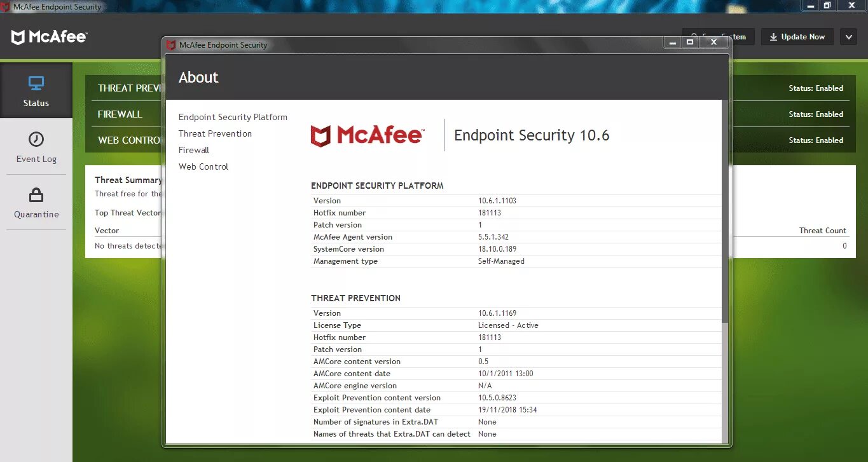This screenshot has width=868, height=462.
Task: Click the About heading in the dialog
Action: (x=198, y=78)
